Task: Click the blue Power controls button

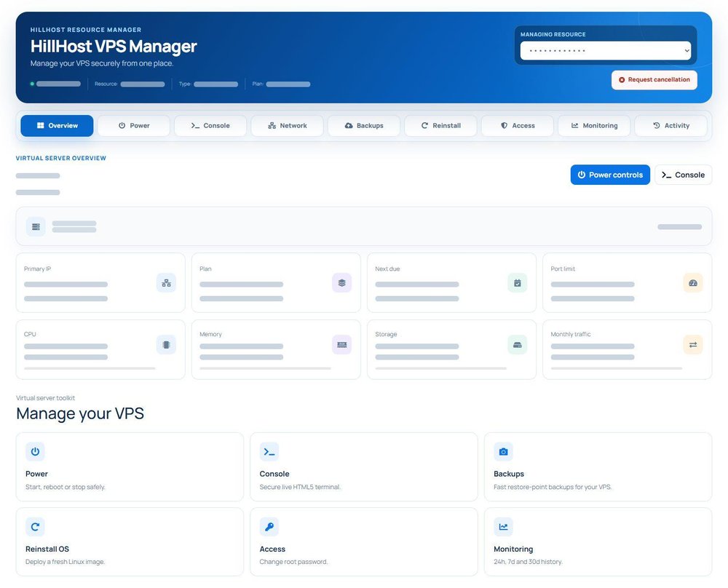Action: (x=610, y=175)
